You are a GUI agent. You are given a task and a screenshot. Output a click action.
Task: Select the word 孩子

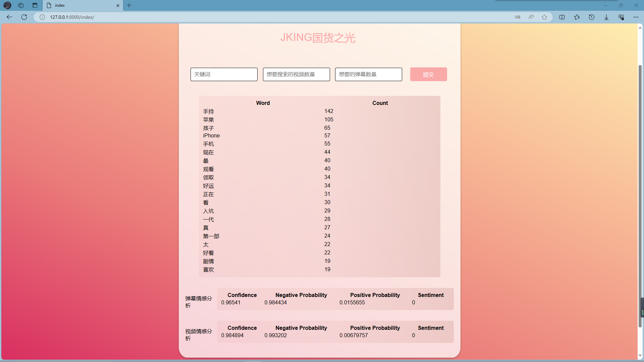(x=208, y=128)
